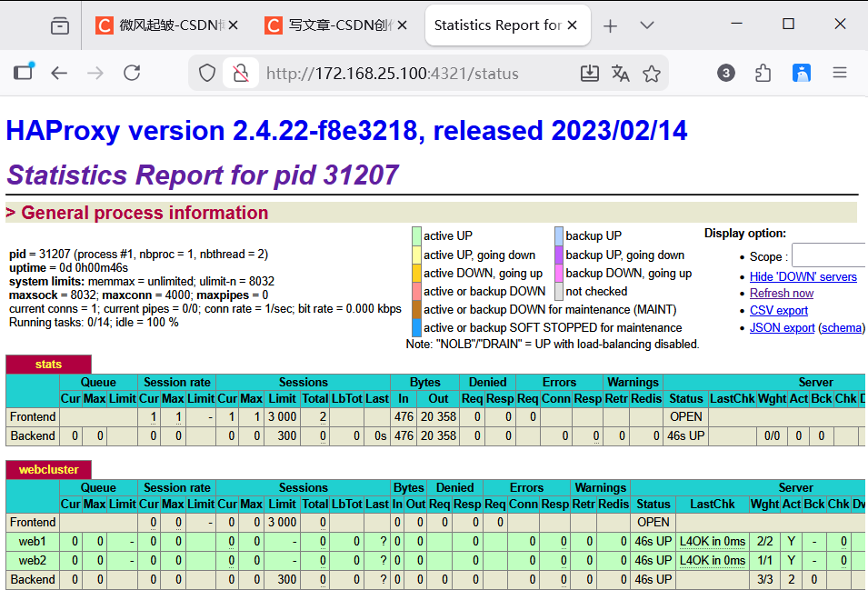Click MAINT brown legend color swatch
Screen dimensions: 868x600
point(417,309)
